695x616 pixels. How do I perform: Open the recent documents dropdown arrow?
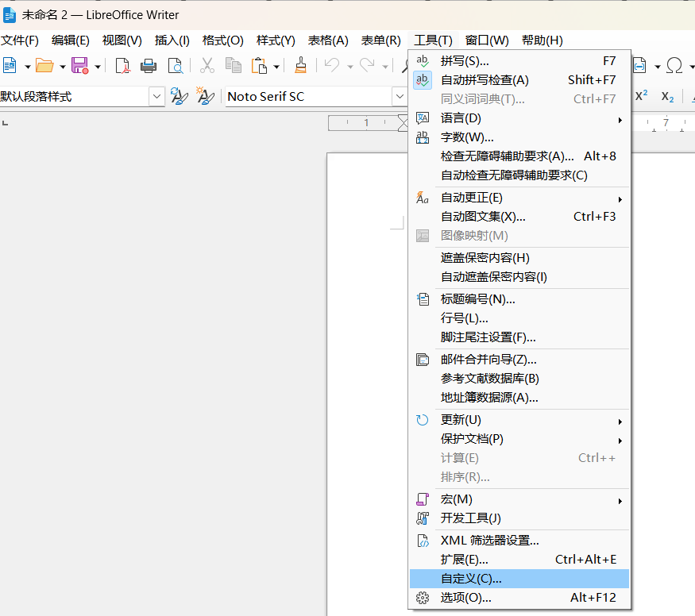(63, 67)
